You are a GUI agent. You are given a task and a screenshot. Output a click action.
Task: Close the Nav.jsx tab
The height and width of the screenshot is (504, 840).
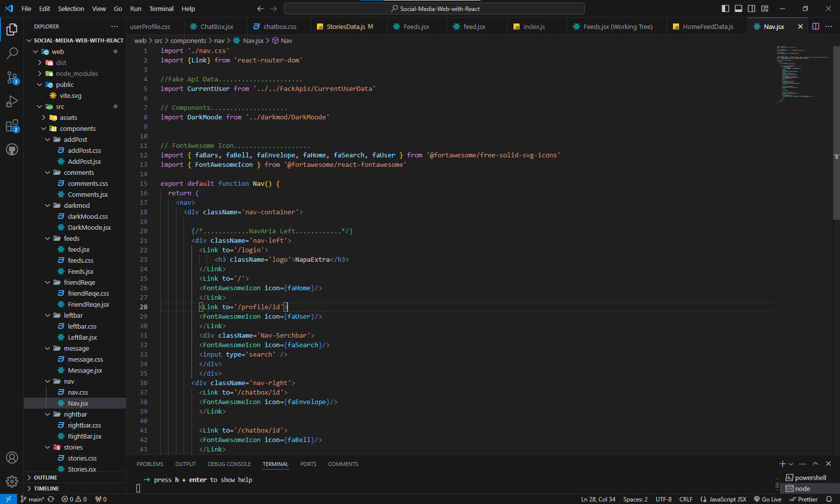pos(800,26)
